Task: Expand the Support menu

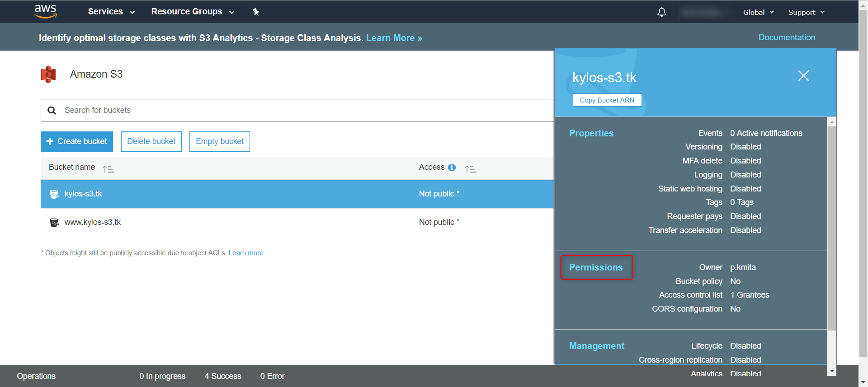Action: point(806,12)
